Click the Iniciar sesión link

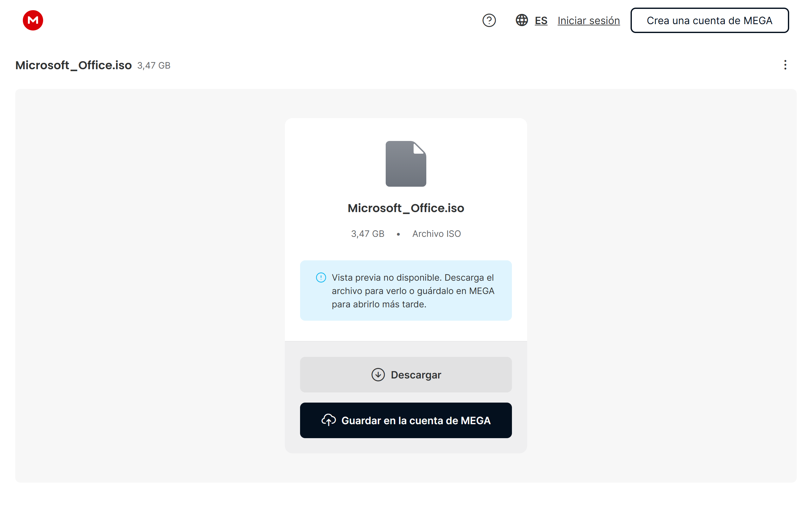click(x=588, y=21)
